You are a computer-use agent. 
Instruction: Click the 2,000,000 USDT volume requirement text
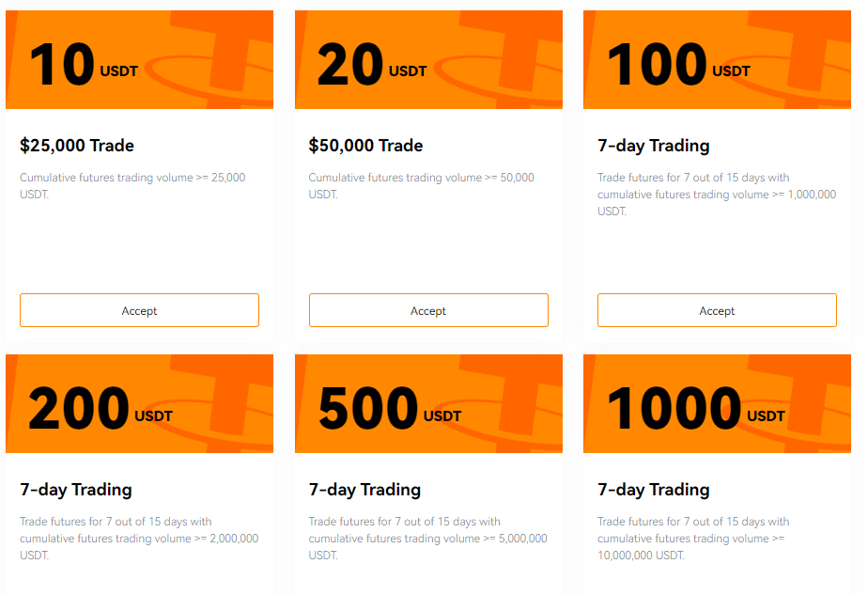tap(139, 538)
